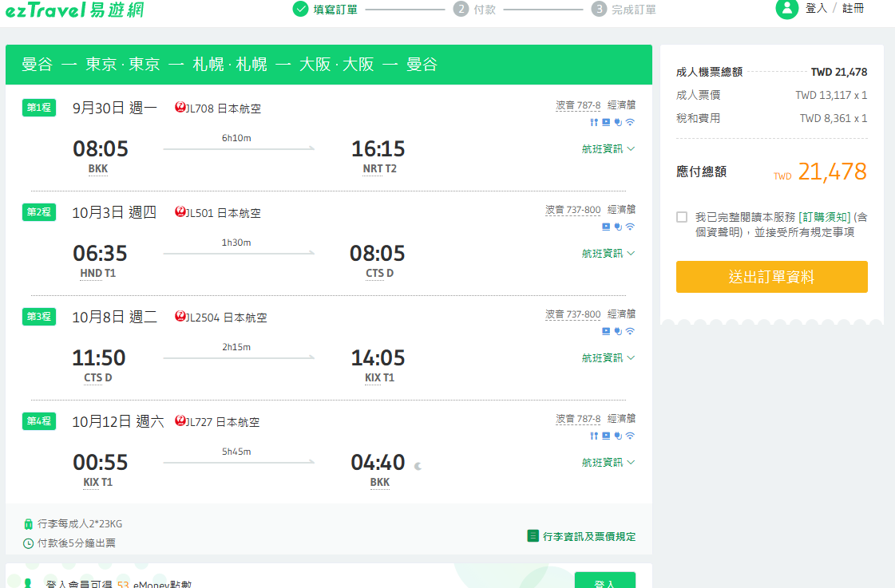Click the JAL logo beside JL501
The image size is (895, 588).
[x=180, y=211]
